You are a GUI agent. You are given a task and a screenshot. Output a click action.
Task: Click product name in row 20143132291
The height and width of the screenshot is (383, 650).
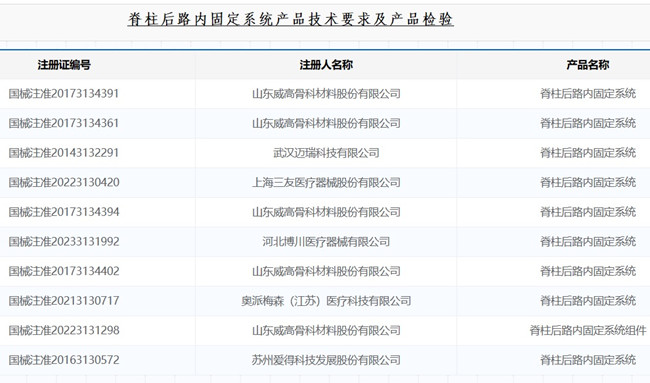click(588, 153)
